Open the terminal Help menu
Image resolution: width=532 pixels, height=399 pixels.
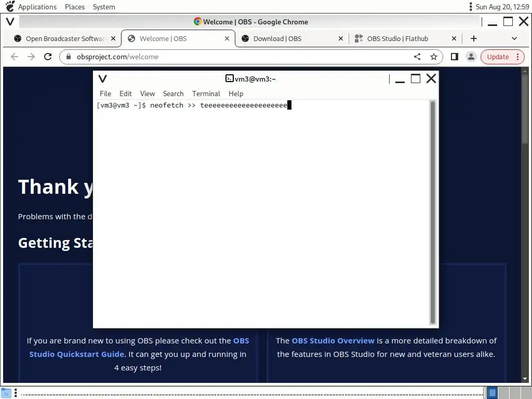click(236, 94)
